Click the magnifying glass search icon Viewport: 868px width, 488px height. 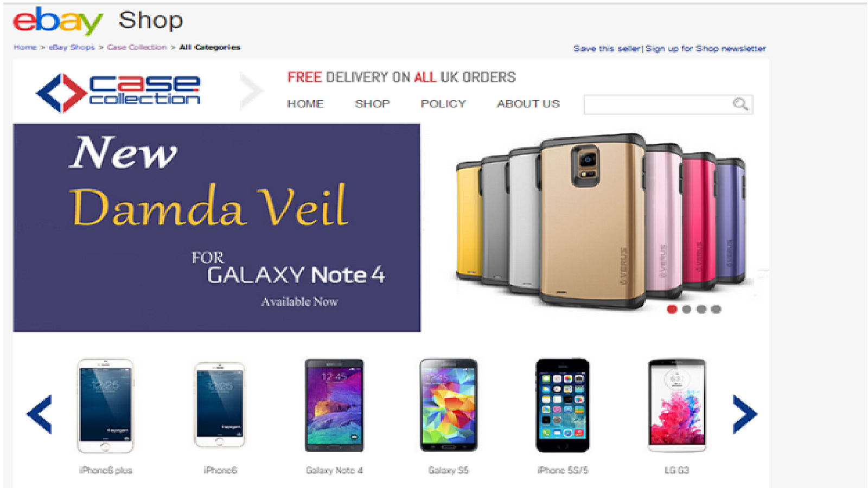741,104
